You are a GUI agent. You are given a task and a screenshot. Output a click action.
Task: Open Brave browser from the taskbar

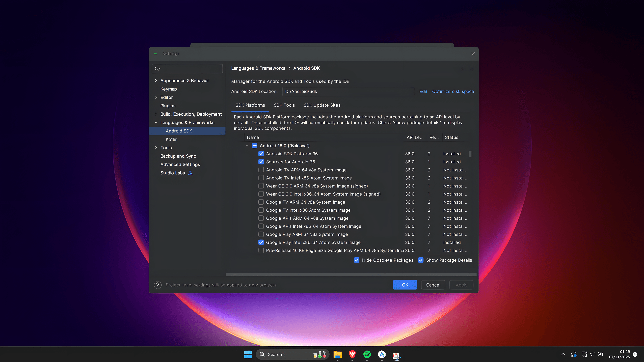352,354
